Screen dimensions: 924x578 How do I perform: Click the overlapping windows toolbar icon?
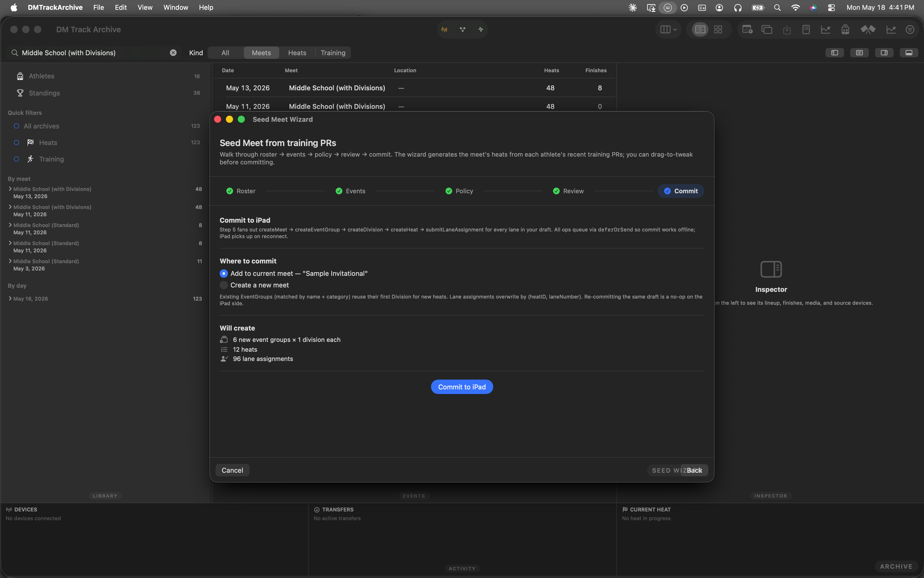(767, 29)
